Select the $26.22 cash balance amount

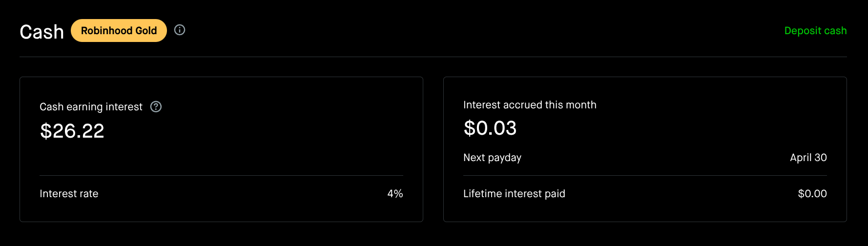[x=72, y=131]
